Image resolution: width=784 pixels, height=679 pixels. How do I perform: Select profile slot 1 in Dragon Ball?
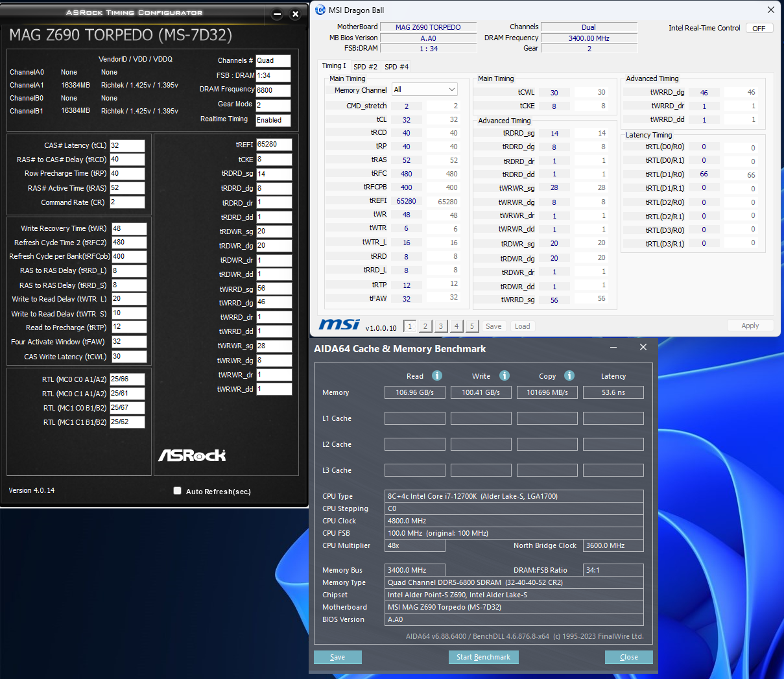410,326
